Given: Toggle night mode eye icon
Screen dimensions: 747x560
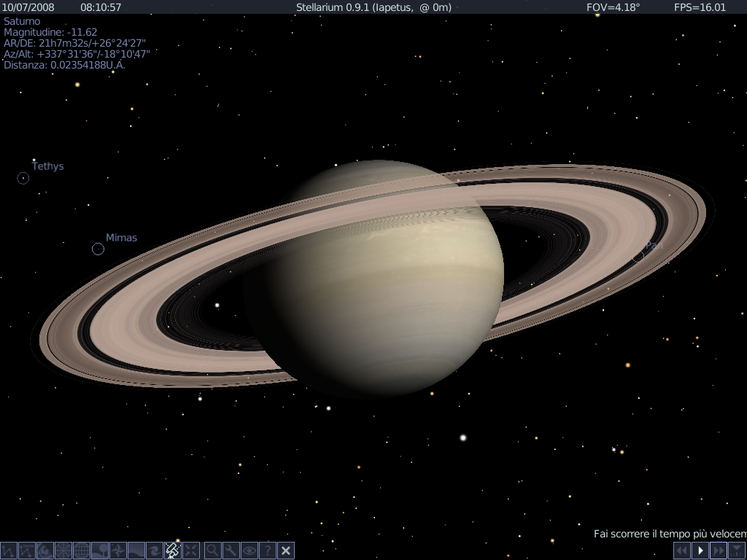Looking at the screenshot, I should [x=249, y=551].
